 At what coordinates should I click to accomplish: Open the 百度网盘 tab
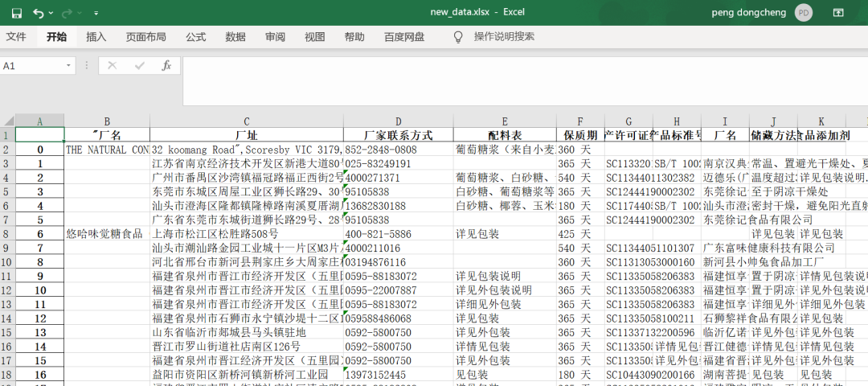404,37
